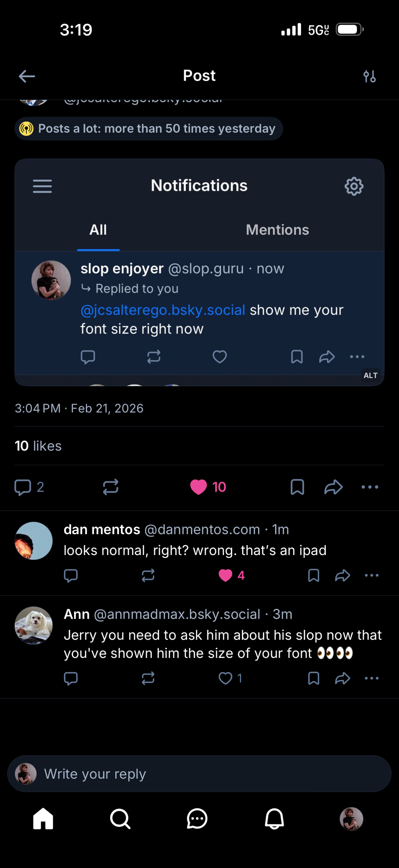Open dan mentos's profile handle
399x868 pixels.
(x=202, y=529)
